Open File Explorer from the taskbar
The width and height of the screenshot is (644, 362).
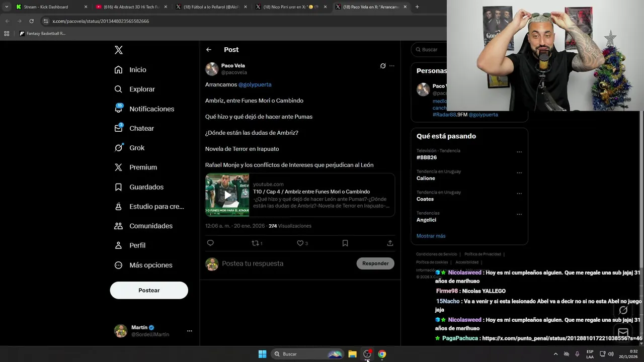pos(353,354)
